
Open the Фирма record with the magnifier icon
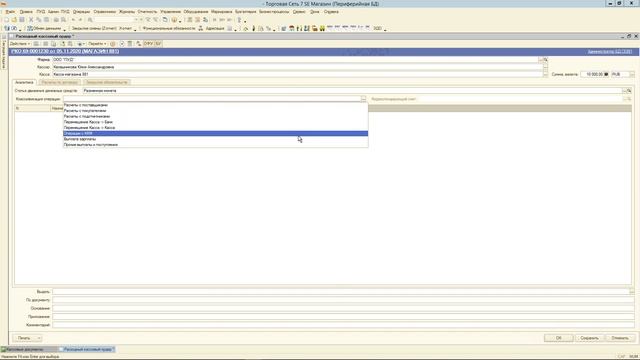[x=546, y=60]
